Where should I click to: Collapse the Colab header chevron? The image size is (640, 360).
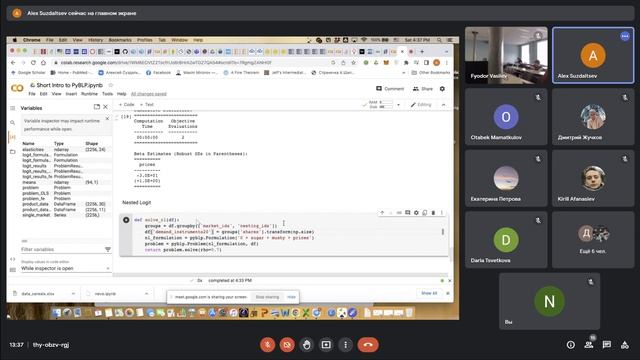click(444, 105)
